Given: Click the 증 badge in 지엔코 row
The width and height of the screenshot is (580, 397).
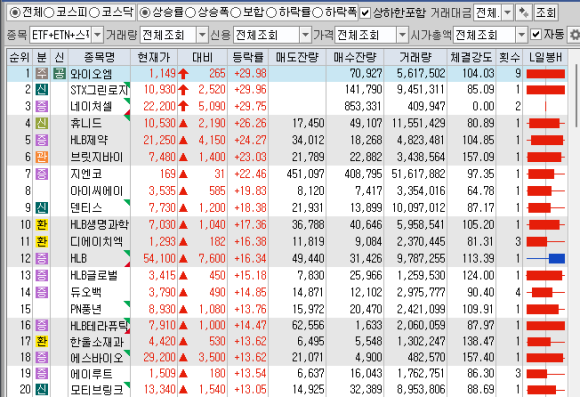Looking at the screenshot, I should click(41, 174).
